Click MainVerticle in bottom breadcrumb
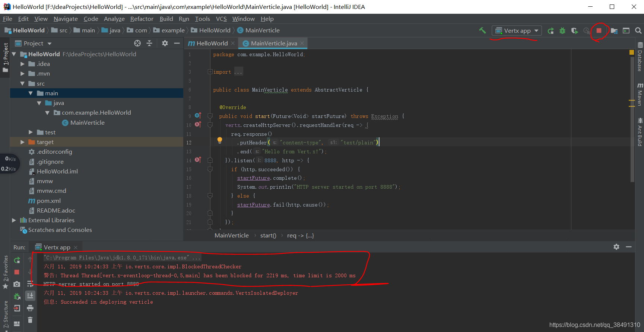Screen dimensions: 644x332 (232, 235)
